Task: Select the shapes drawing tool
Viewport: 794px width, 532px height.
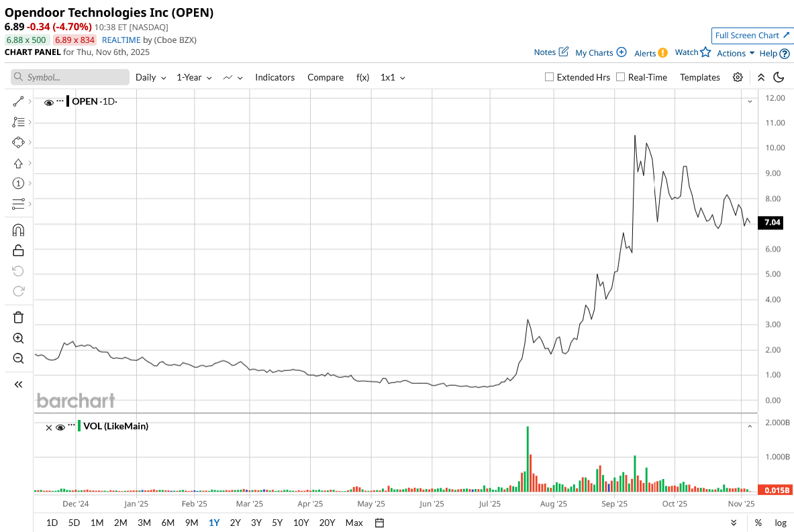Action: tap(18, 143)
